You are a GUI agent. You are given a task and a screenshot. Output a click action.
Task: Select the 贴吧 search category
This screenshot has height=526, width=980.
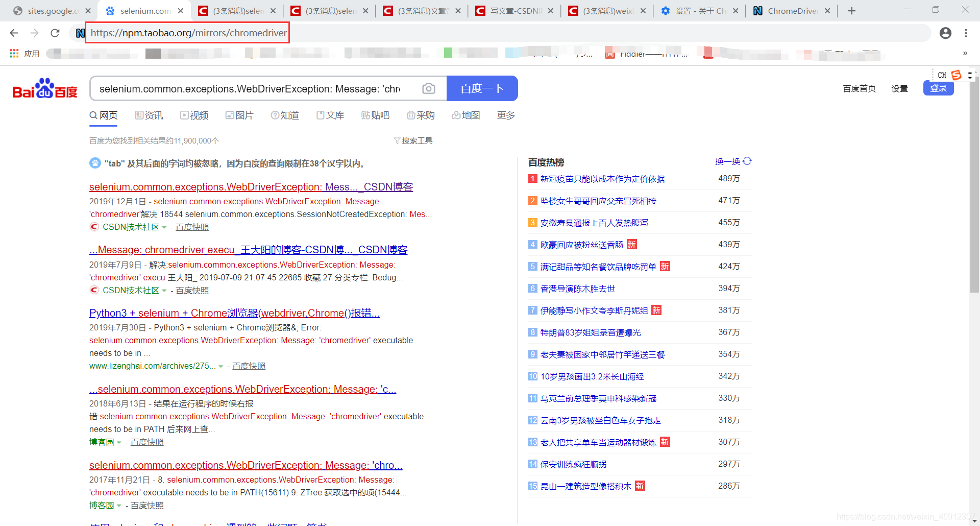[375, 115]
